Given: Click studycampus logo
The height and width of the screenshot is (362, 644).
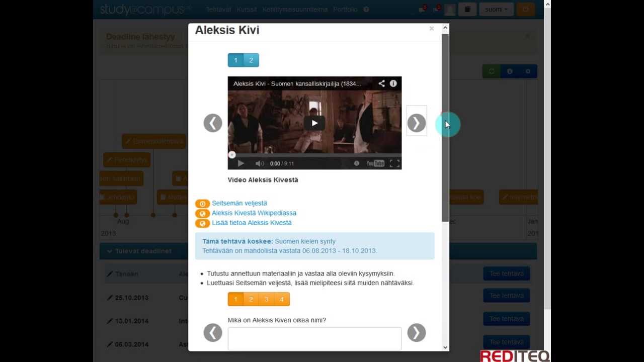Looking at the screenshot, I should pos(146,9).
